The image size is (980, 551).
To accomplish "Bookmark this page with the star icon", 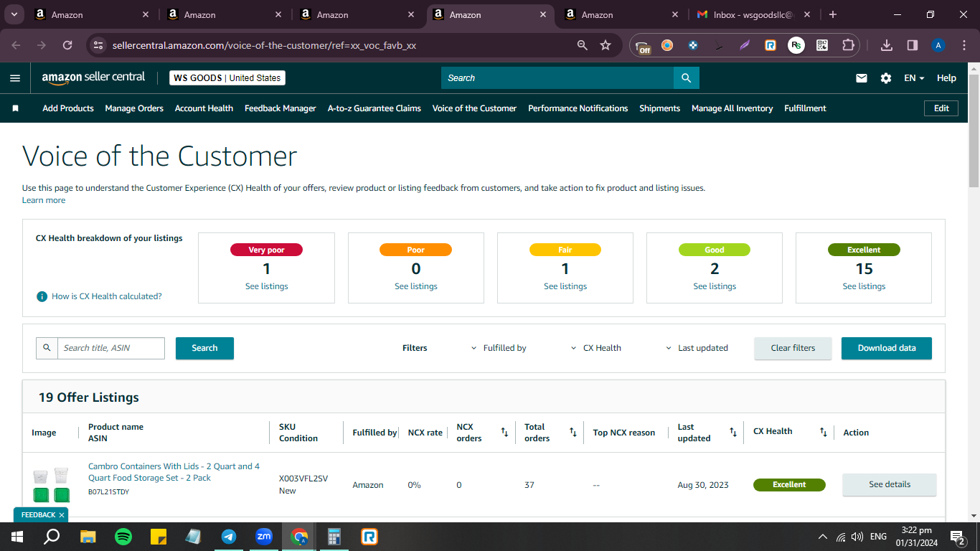I will pyautogui.click(x=606, y=45).
